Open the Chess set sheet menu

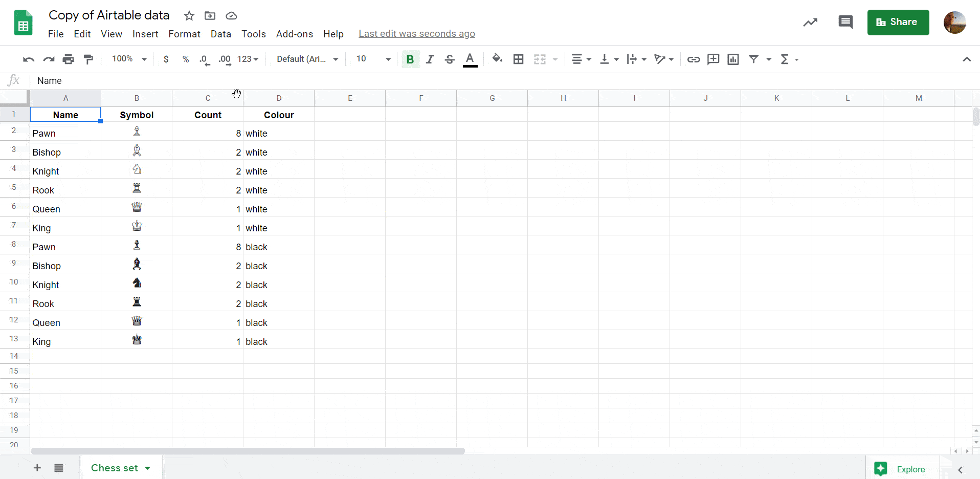coord(147,467)
